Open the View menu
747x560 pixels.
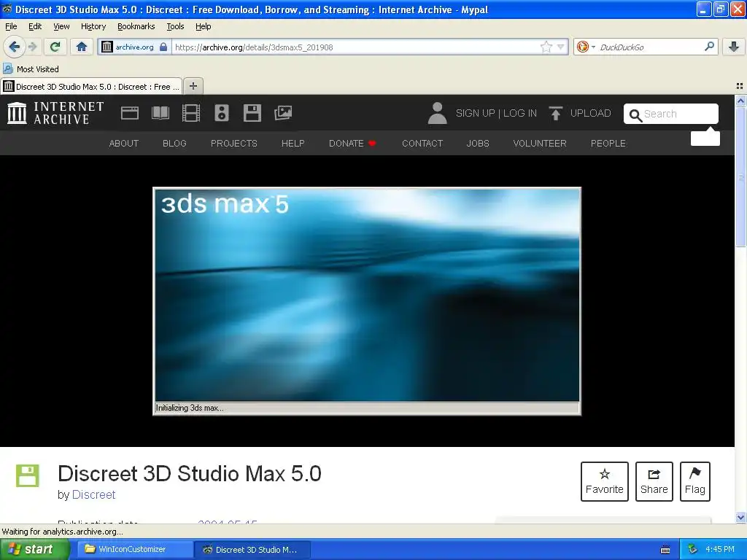(61, 27)
